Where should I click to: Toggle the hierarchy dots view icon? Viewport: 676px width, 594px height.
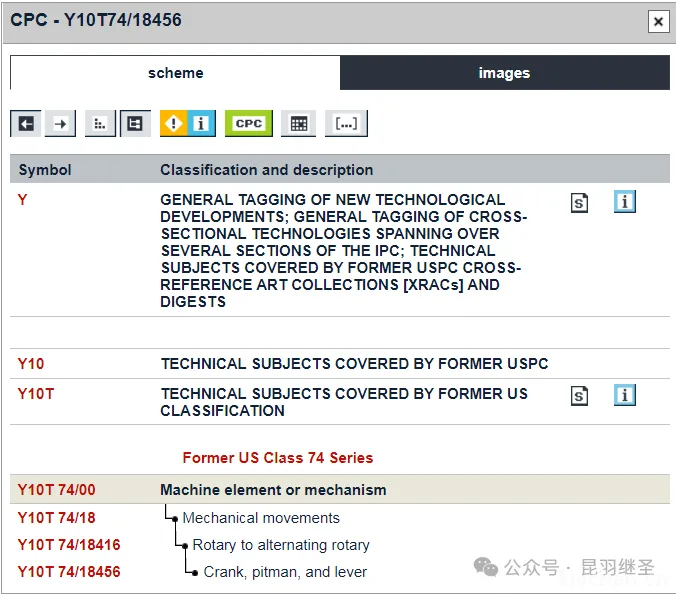(x=100, y=123)
